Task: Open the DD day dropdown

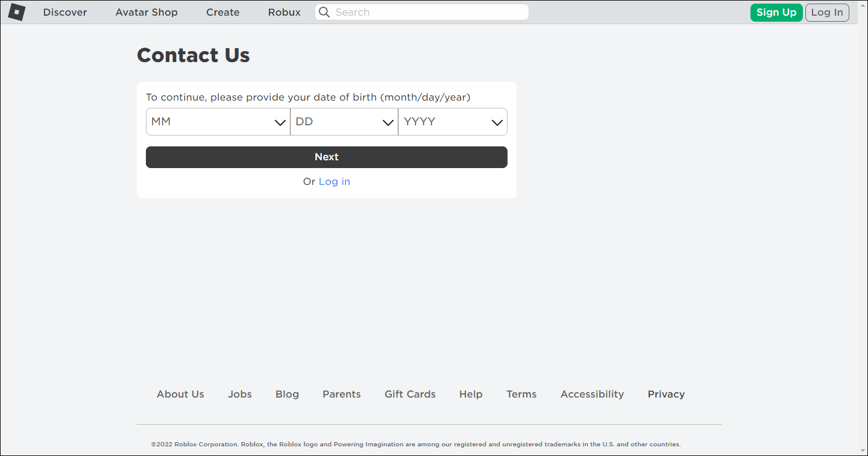Action: pyautogui.click(x=344, y=122)
